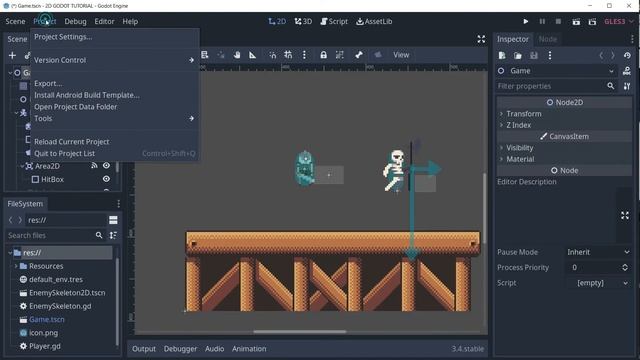
Task: Select the list select tool icon
Action: (205, 55)
